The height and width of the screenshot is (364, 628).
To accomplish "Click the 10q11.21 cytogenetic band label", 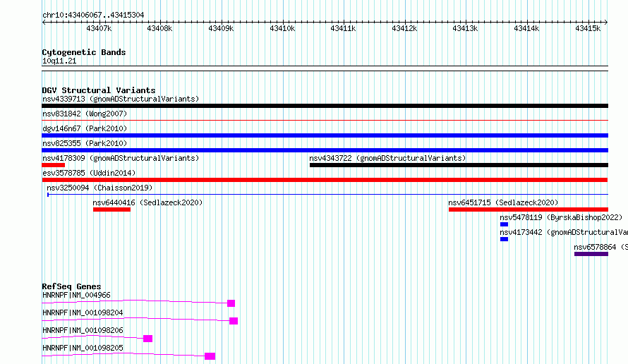I will [x=59, y=61].
